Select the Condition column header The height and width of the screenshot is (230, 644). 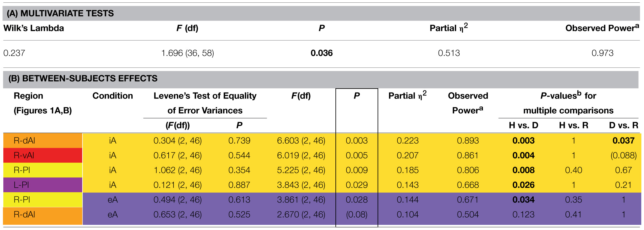pos(112,96)
